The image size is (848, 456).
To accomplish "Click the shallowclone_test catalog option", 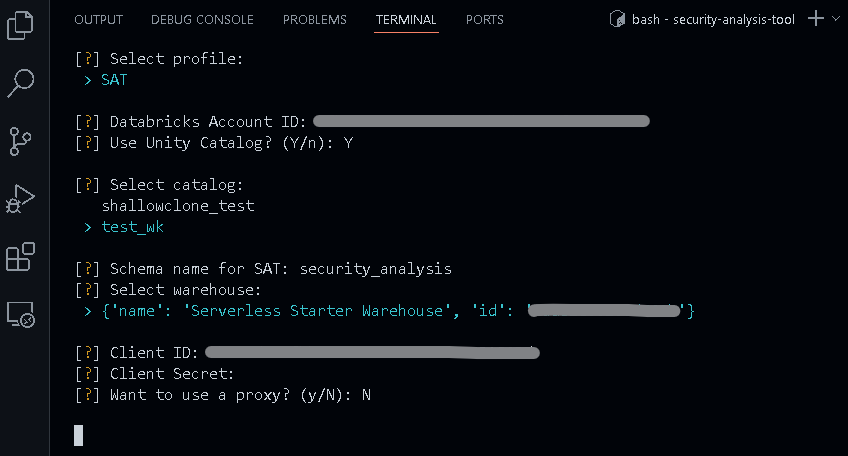I will coord(178,206).
